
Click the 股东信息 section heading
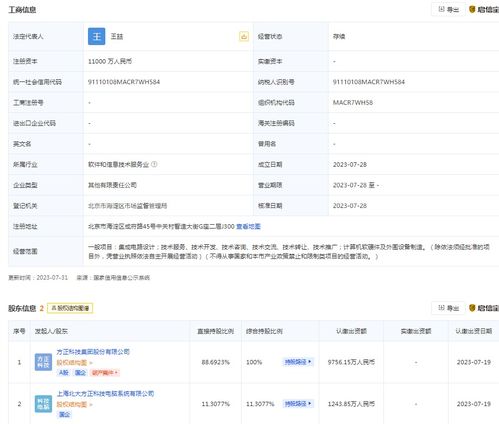22,308
